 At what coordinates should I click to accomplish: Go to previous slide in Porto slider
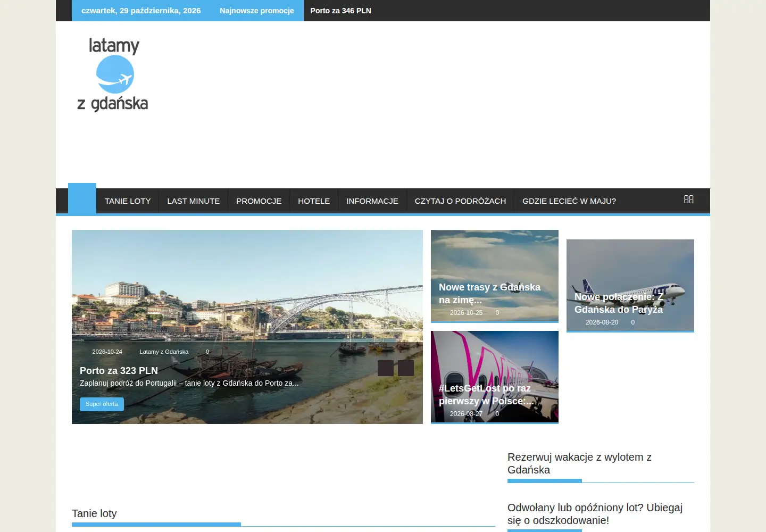click(386, 368)
